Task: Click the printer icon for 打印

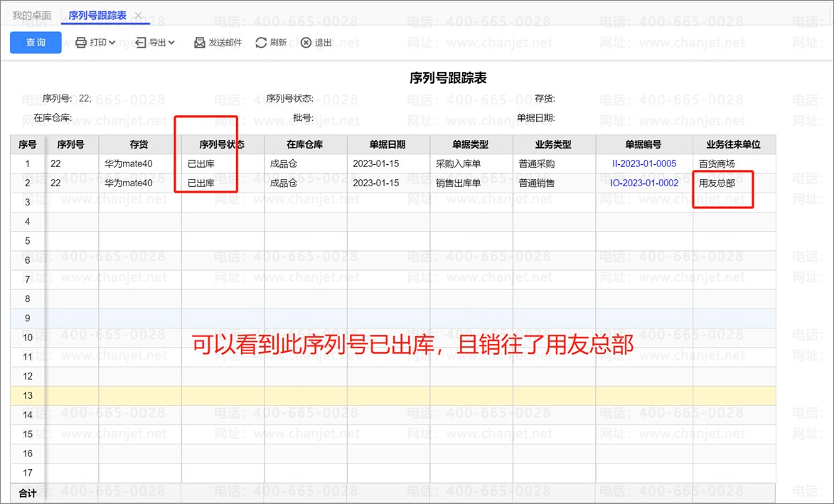Action: [x=81, y=43]
